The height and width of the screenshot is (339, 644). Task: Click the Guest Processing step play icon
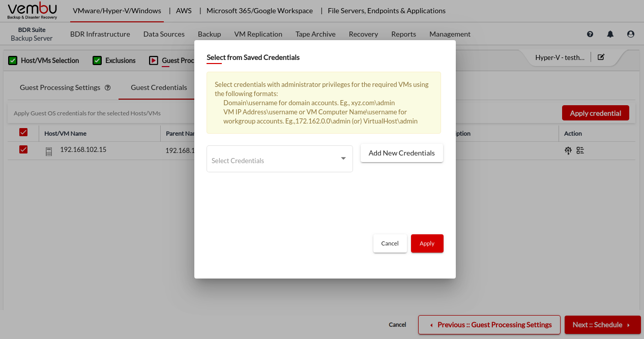click(153, 60)
